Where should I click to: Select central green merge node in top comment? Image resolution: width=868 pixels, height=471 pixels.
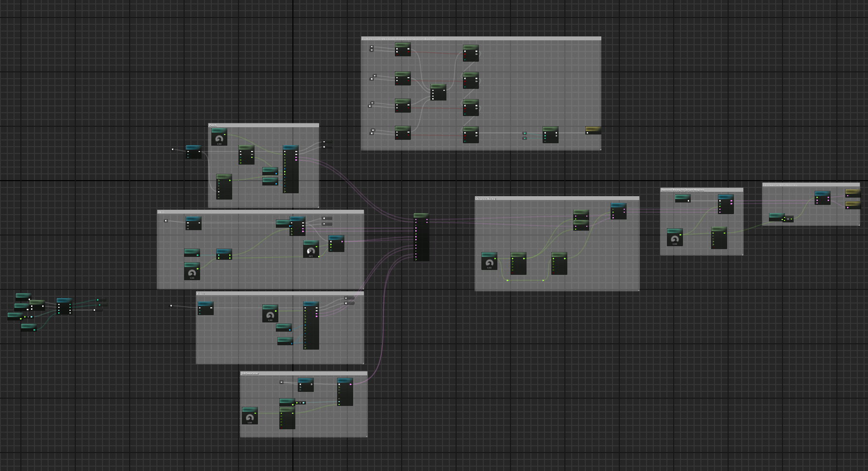(x=438, y=92)
